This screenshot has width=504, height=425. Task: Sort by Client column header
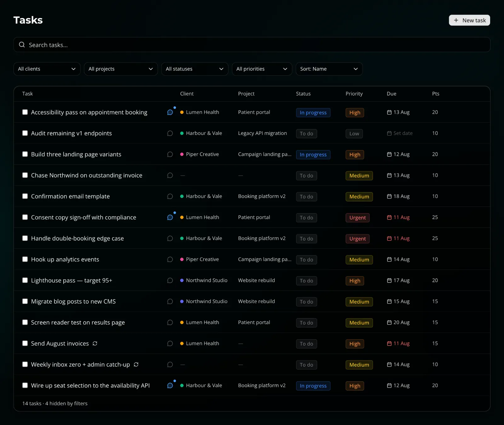(x=187, y=94)
